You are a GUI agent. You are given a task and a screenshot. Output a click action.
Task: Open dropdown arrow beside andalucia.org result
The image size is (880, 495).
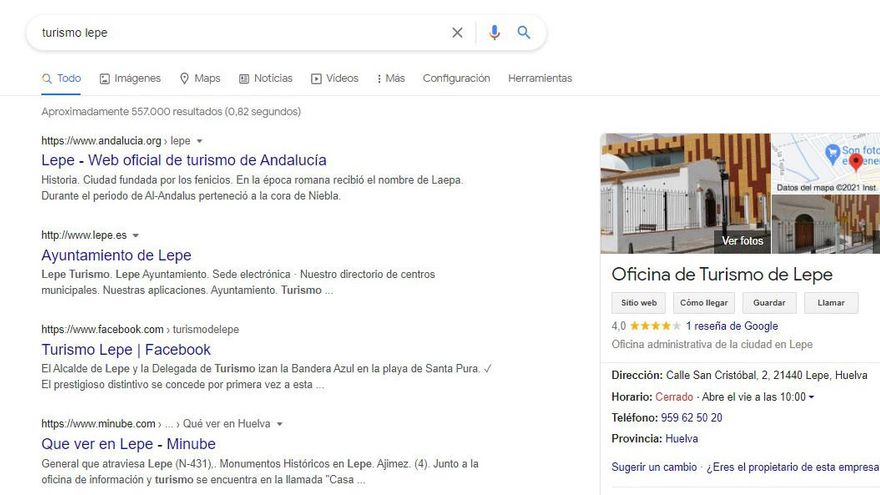199,141
